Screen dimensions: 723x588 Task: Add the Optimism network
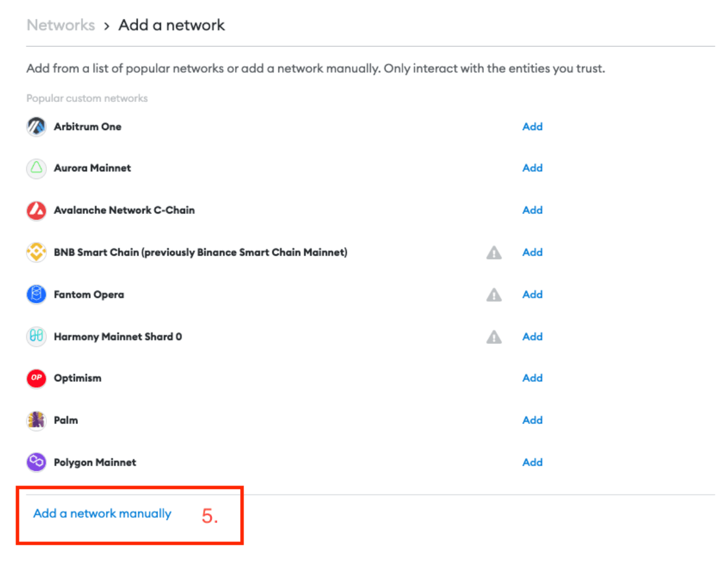[532, 378]
